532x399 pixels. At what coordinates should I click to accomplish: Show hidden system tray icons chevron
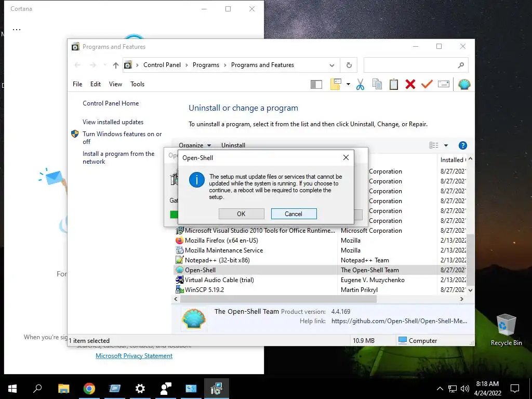pos(440,389)
